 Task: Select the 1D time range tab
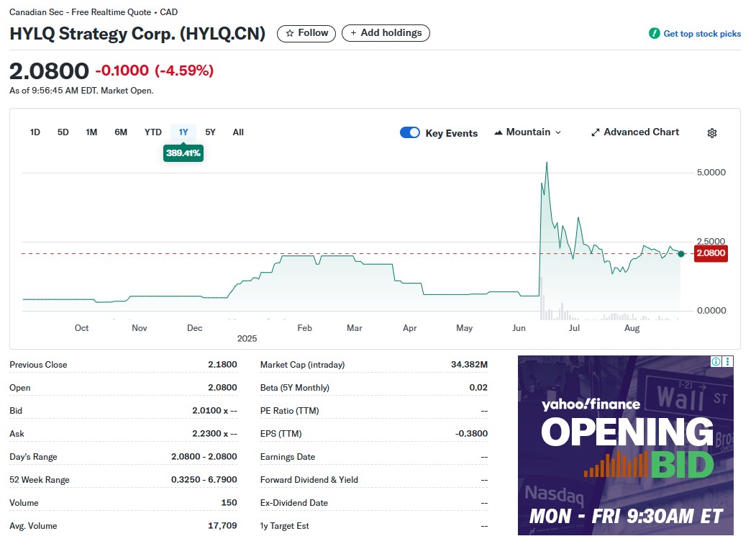(x=35, y=132)
